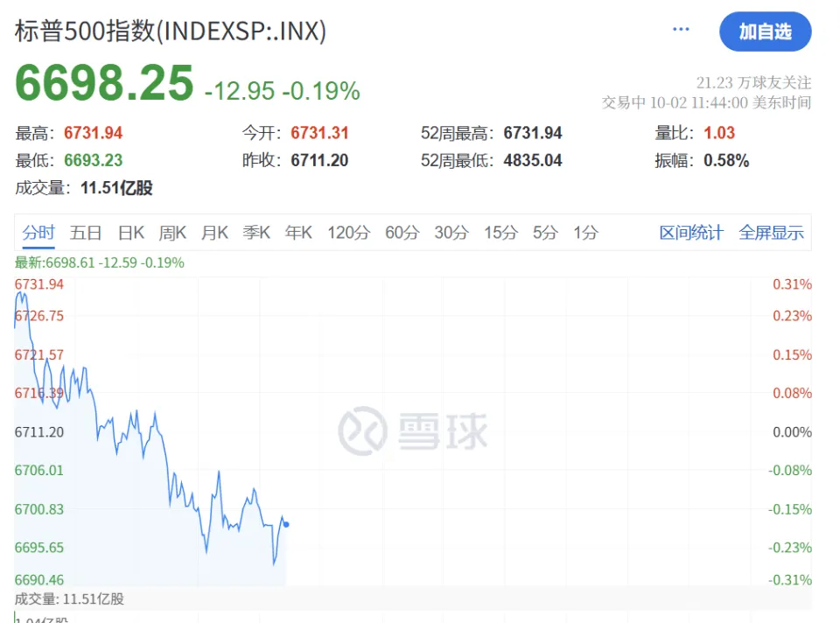
Task: Select the 分时 intraday chart tab
Action: coord(38,233)
